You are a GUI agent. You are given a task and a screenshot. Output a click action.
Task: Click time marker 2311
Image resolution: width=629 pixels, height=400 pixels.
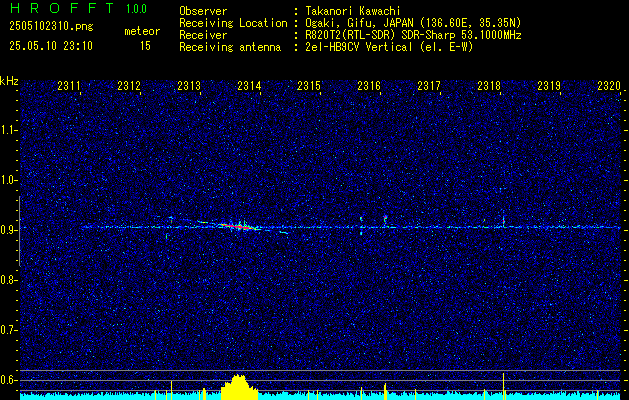pos(69,85)
